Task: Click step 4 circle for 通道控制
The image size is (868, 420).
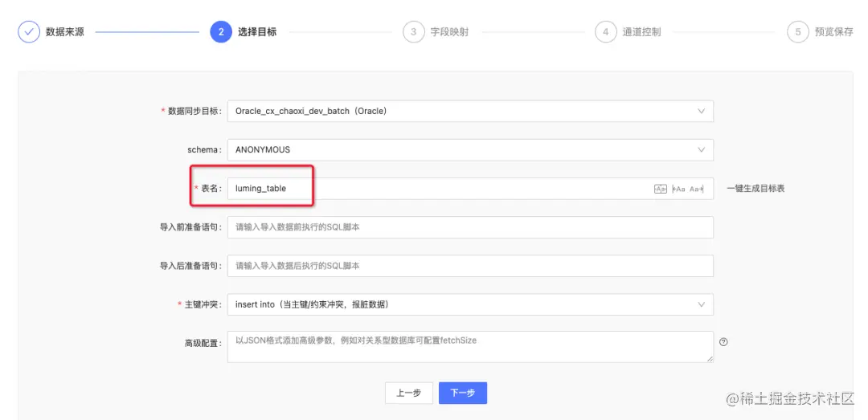Action: point(606,32)
